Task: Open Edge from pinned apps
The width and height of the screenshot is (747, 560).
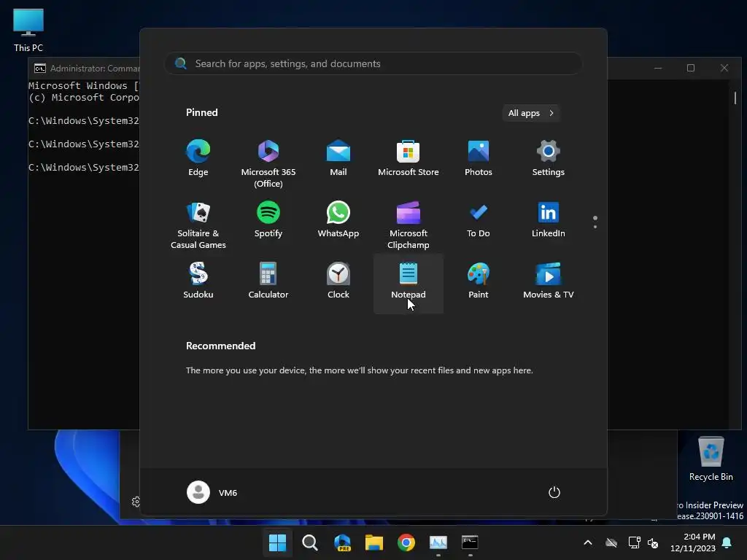Action: [198, 158]
